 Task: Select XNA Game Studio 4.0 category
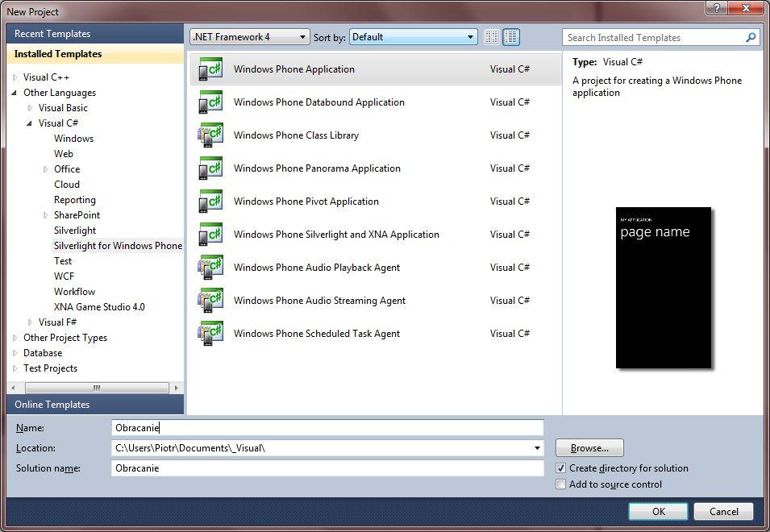point(99,307)
